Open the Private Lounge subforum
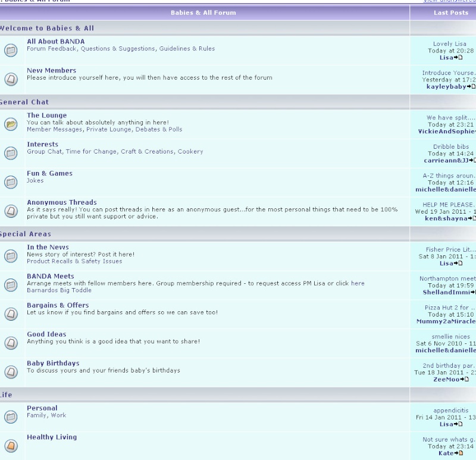This screenshot has height=460, width=476. pyautogui.click(x=109, y=129)
